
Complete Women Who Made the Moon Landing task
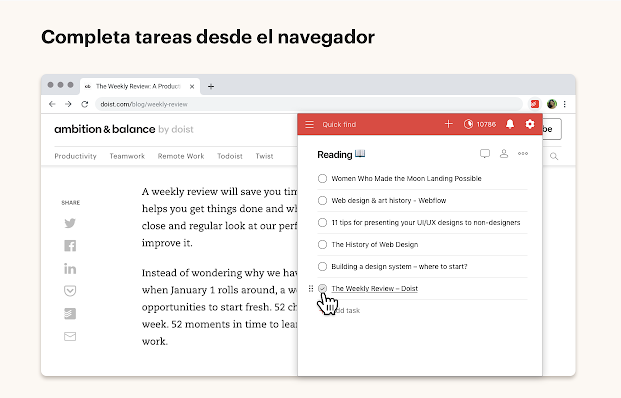click(322, 179)
